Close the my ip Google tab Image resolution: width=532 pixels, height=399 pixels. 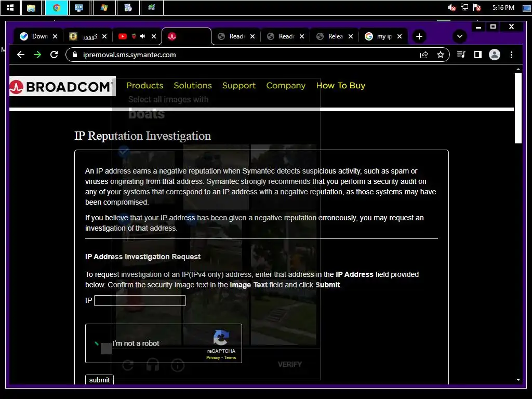[400, 36]
